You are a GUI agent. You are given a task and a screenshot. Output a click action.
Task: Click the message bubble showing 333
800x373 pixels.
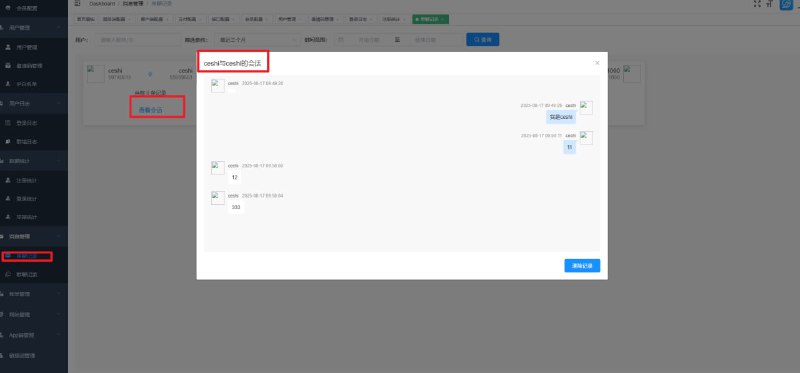(236, 207)
